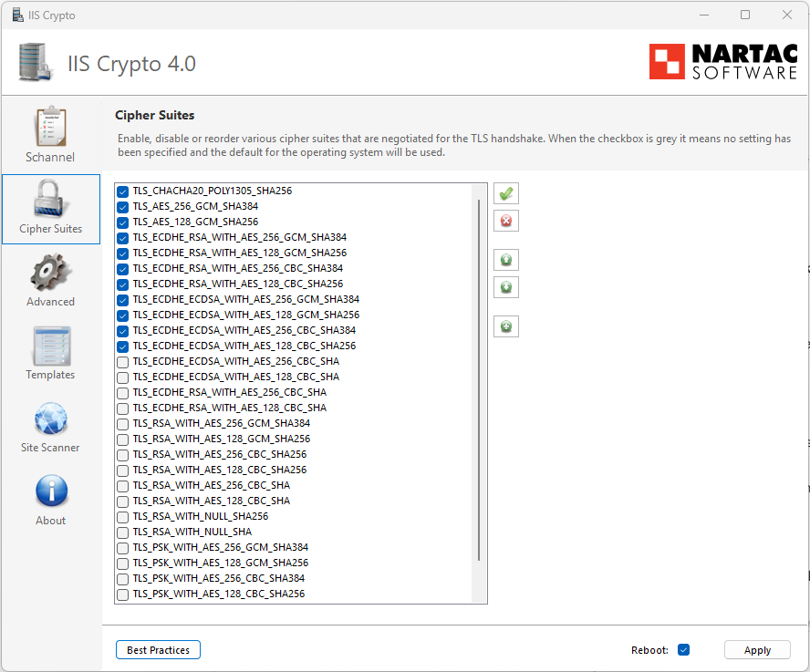Enable TLS_RSA_WITH_AES_256_GCM_SHA384
This screenshot has height=672, width=810.
pos(122,424)
